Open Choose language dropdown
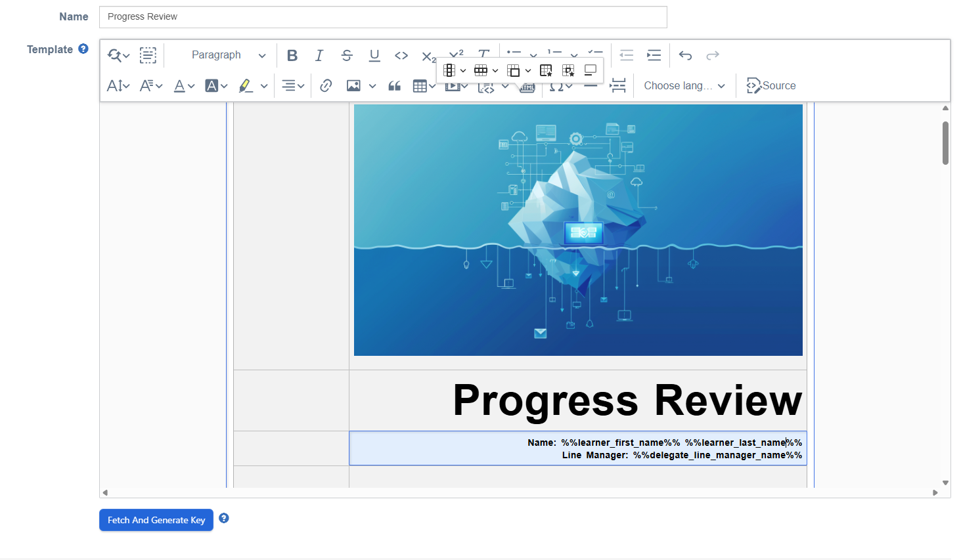 pyautogui.click(x=684, y=85)
